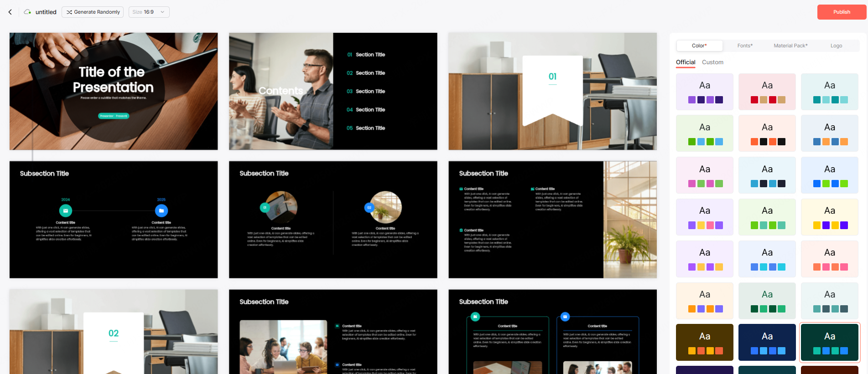Open the Logo tab
The width and height of the screenshot is (868, 374).
836,46
